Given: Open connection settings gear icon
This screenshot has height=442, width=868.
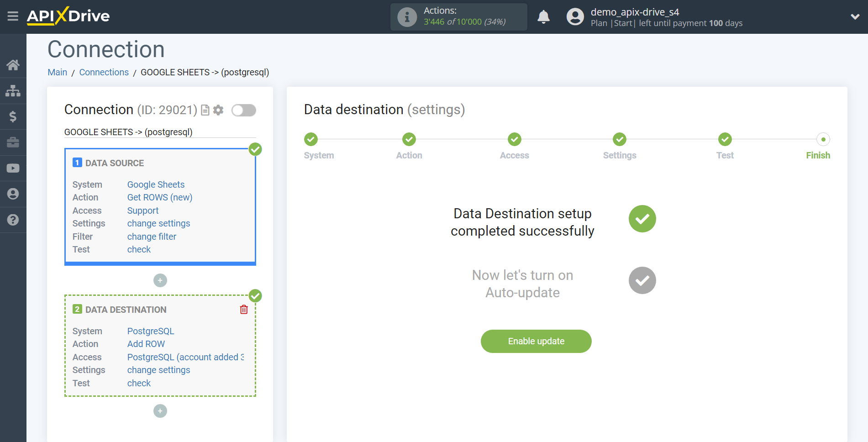Looking at the screenshot, I should click(x=218, y=110).
